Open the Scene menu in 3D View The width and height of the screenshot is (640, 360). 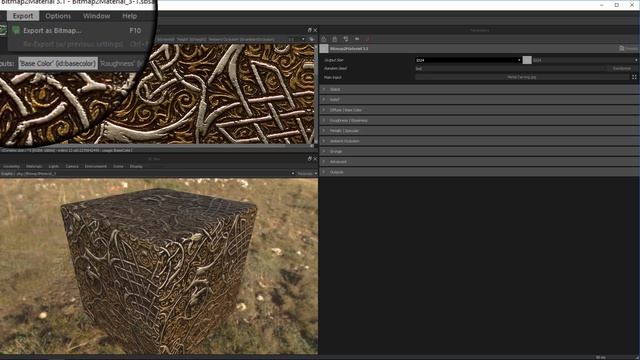[118, 167]
